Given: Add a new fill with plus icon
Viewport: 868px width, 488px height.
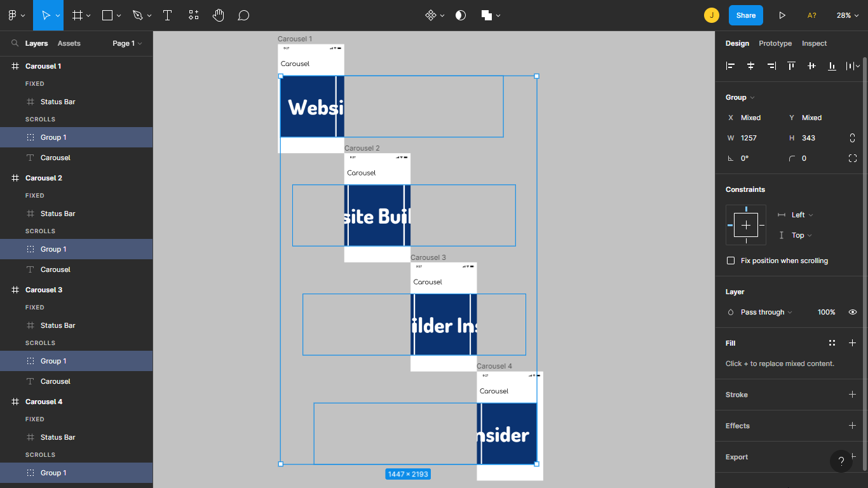Looking at the screenshot, I should point(852,343).
